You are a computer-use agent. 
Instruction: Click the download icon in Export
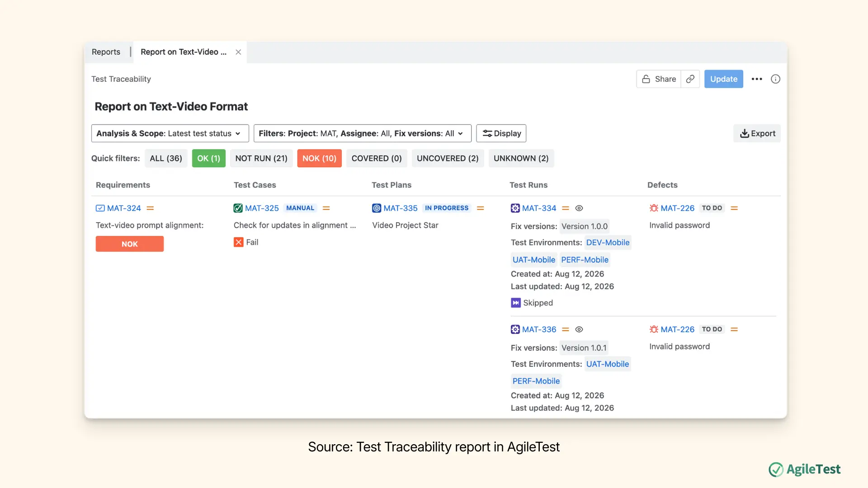[x=744, y=133]
